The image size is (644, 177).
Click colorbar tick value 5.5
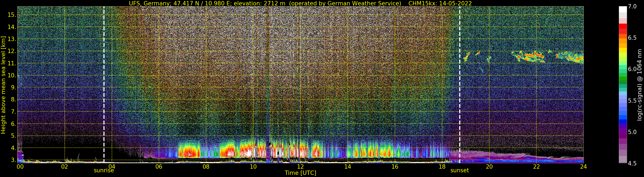tap(632, 101)
